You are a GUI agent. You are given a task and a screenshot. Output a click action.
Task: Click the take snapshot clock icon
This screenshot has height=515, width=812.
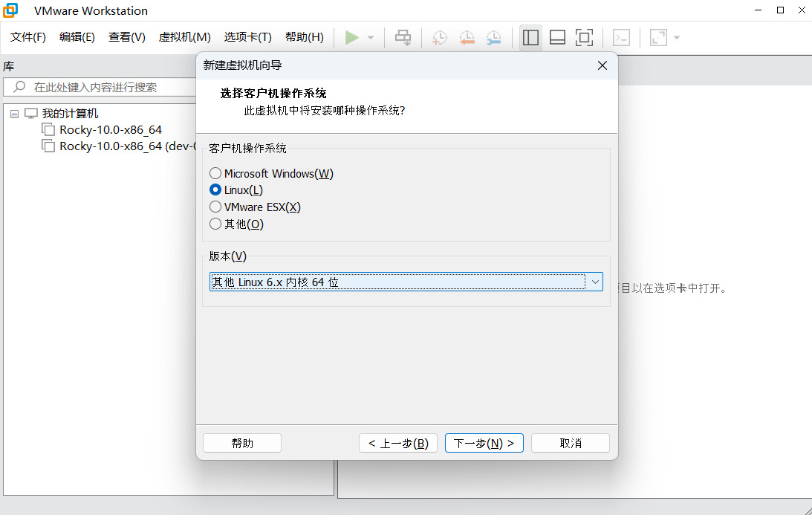[x=440, y=37]
